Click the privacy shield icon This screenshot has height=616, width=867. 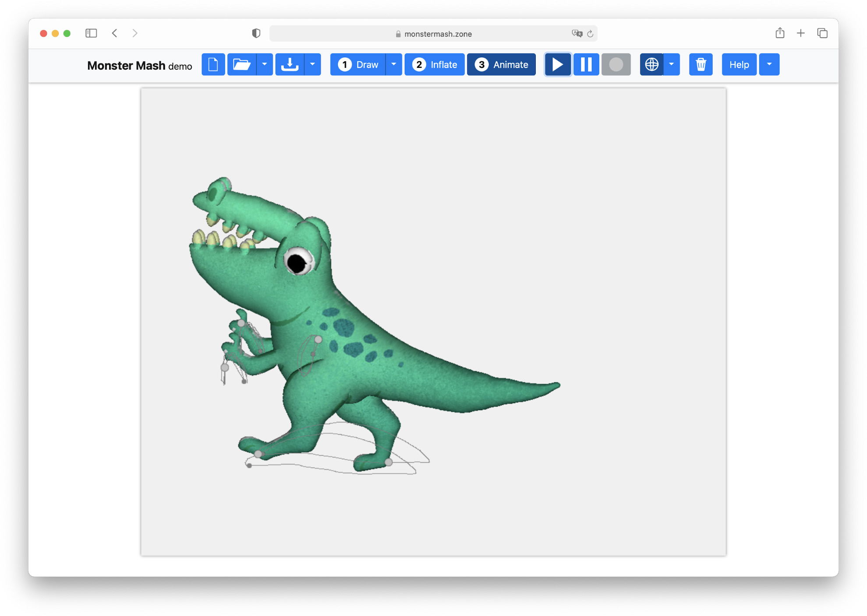coord(256,33)
